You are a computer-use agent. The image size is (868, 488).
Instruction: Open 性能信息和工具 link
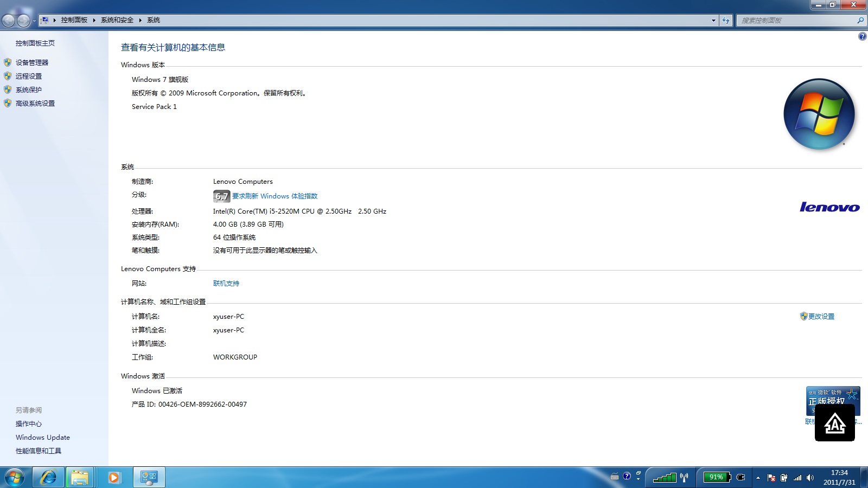[39, 451]
